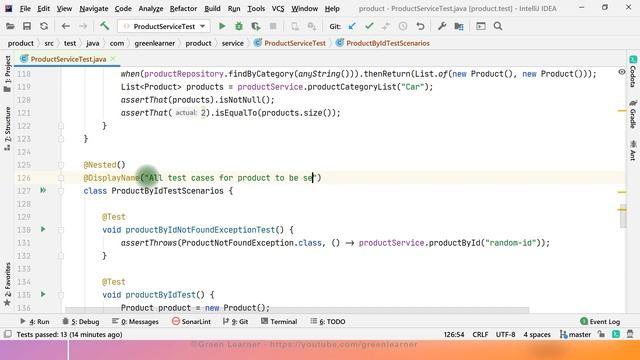
Task: Open Ant tool window
Action: coord(633,150)
